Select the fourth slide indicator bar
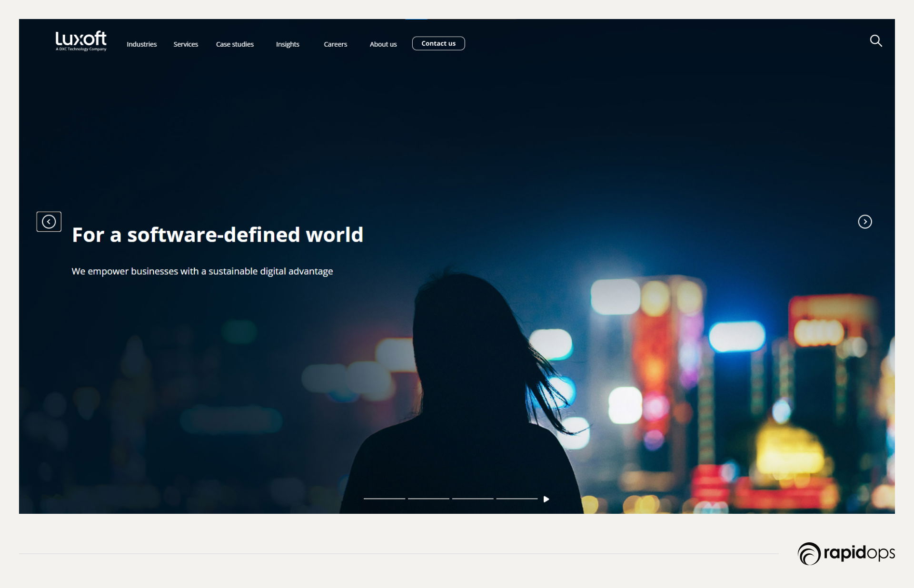Screen dimensions: 914x588 click(517, 499)
